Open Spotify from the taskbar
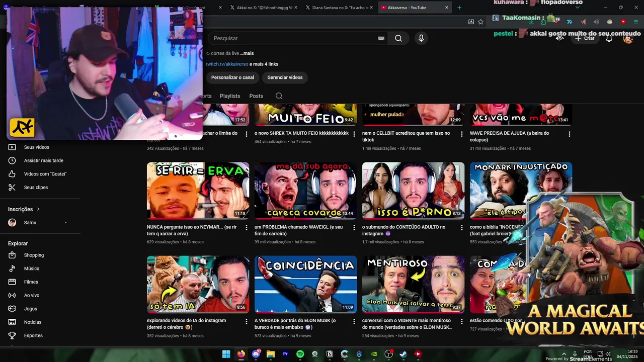The height and width of the screenshot is (362, 644). click(300, 354)
